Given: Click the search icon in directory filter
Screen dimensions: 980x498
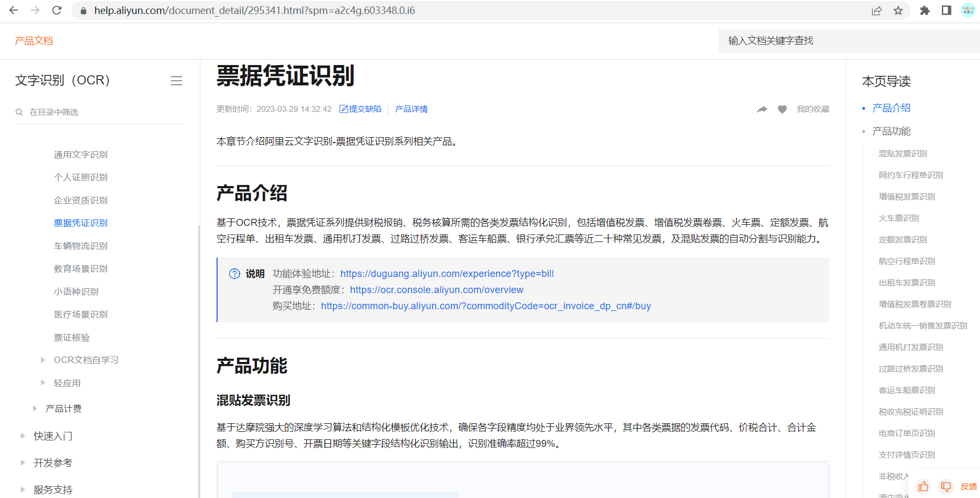Looking at the screenshot, I should coord(19,112).
